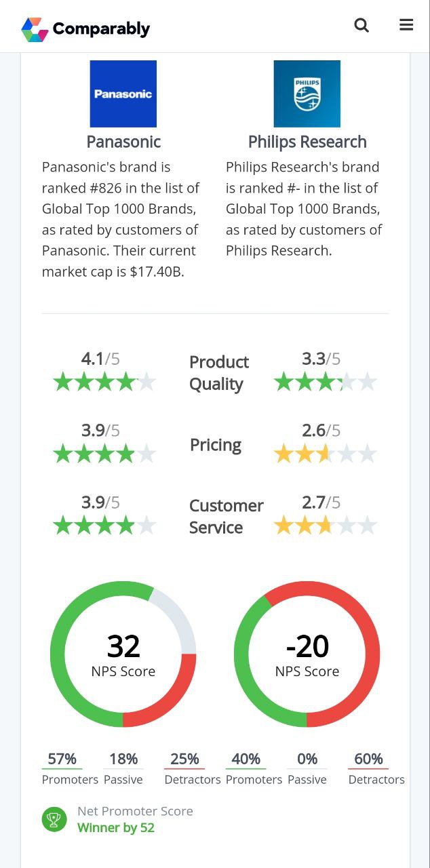Open the Philips Research name link

(x=307, y=142)
